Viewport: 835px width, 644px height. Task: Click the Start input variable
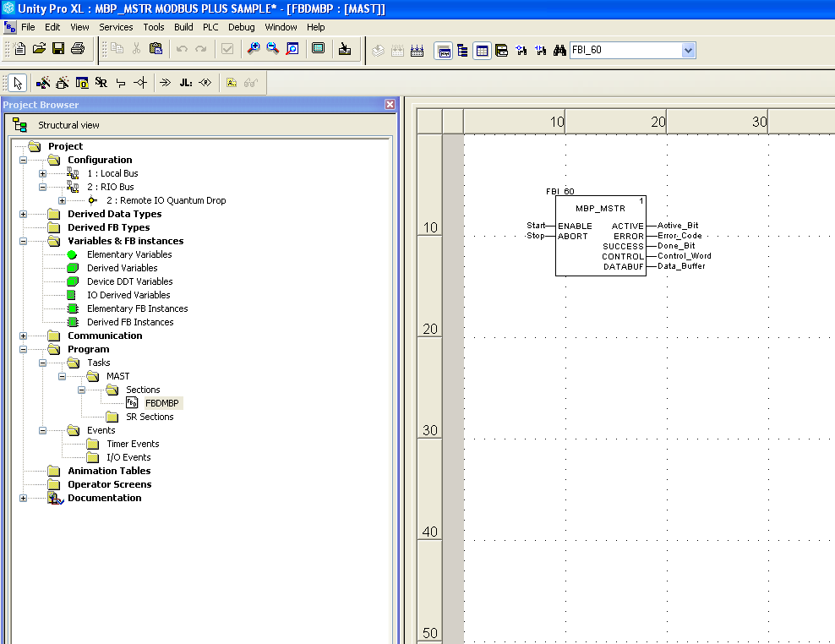(536, 226)
